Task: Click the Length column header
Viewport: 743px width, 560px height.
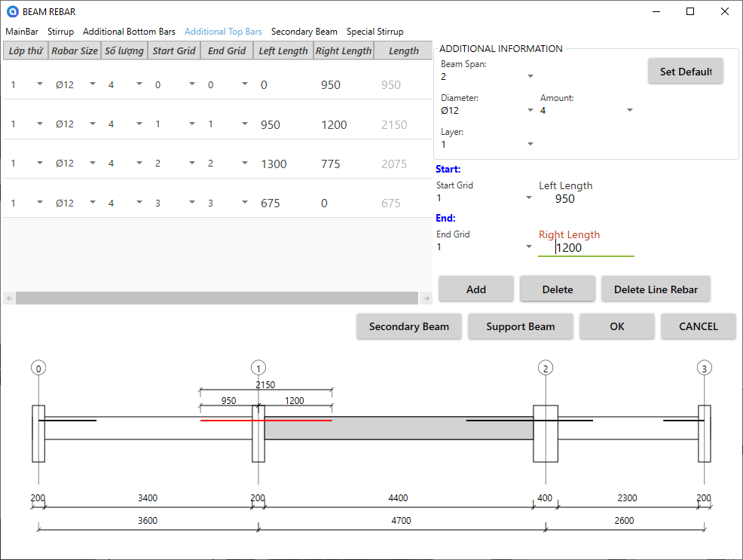Action: (x=403, y=50)
